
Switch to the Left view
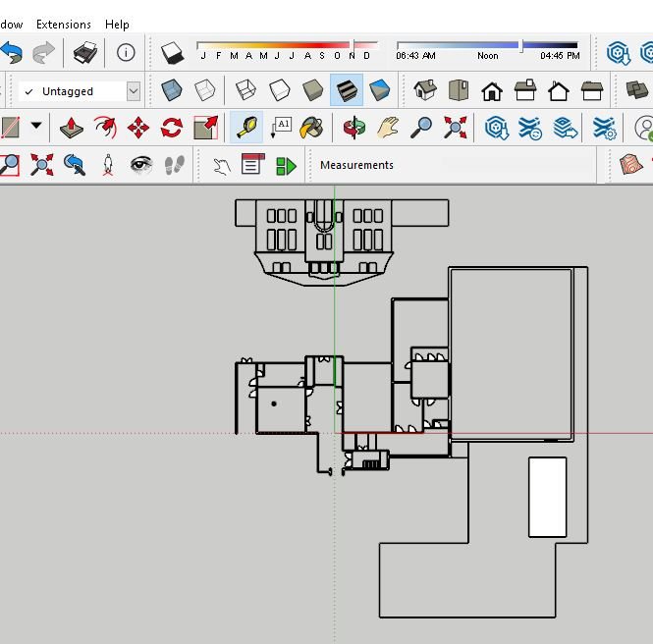click(x=592, y=90)
